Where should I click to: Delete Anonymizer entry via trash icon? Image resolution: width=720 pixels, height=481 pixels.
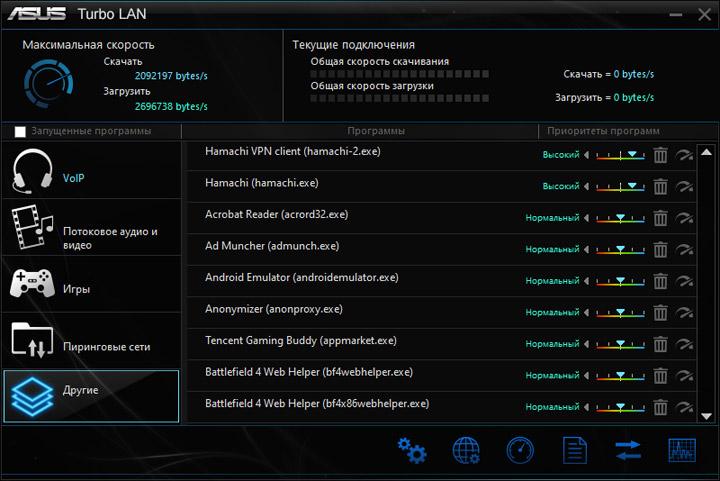click(660, 313)
